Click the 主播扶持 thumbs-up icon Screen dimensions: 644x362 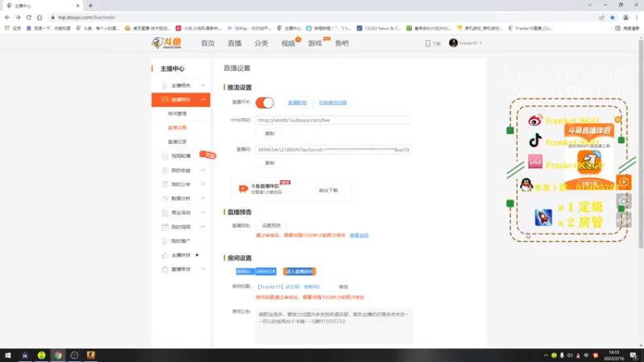(x=165, y=255)
